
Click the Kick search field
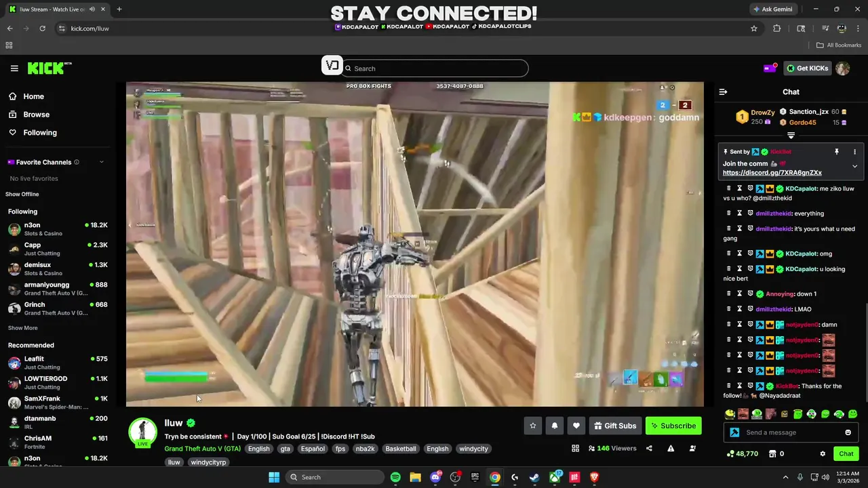(x=435, y=68)
